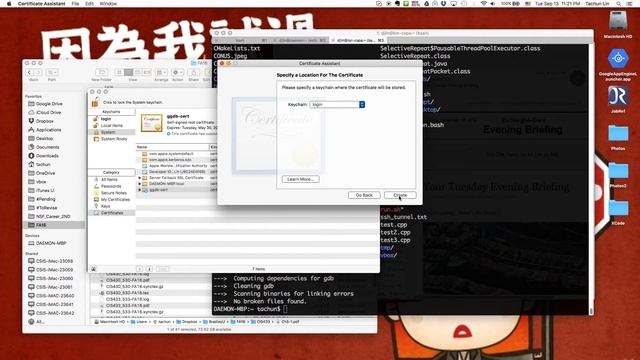
Task: Click the lock icon for System keychain
Action: [x=95, y=102]
